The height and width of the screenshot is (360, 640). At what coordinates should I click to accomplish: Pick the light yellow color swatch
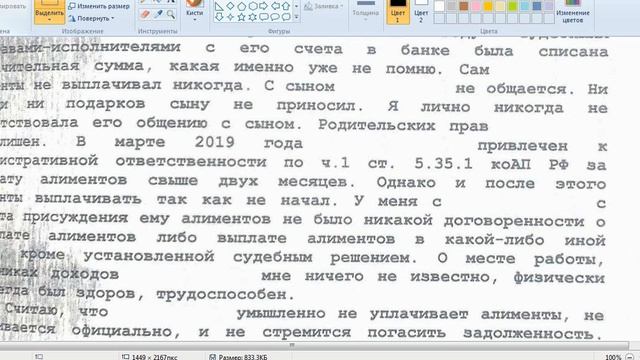click(x=500, y=6)
